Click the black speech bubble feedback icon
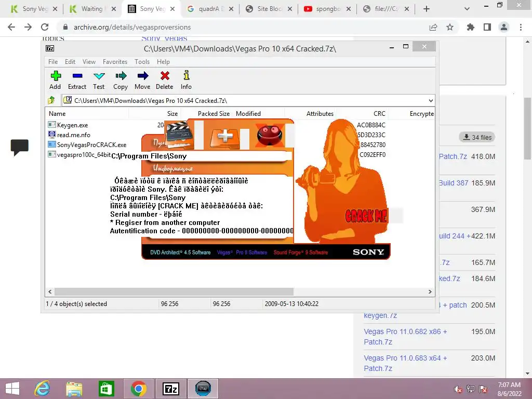The height and width of the screenshot is (399, 532). (x=19, y=148)
